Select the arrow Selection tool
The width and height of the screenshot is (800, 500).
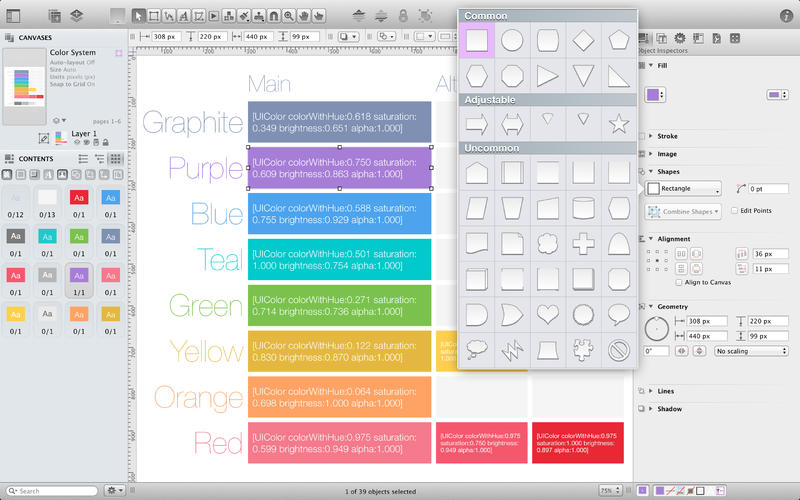point(139,15)
